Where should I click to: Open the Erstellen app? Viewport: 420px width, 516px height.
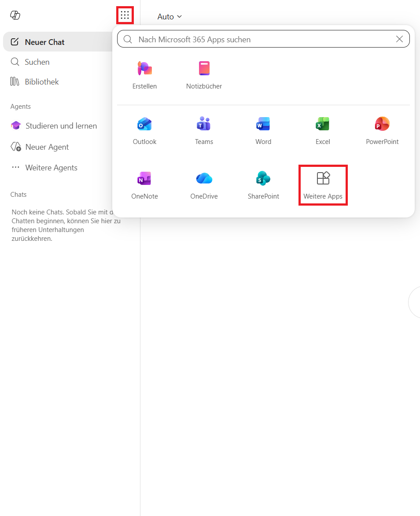click(x=144, y=75)
